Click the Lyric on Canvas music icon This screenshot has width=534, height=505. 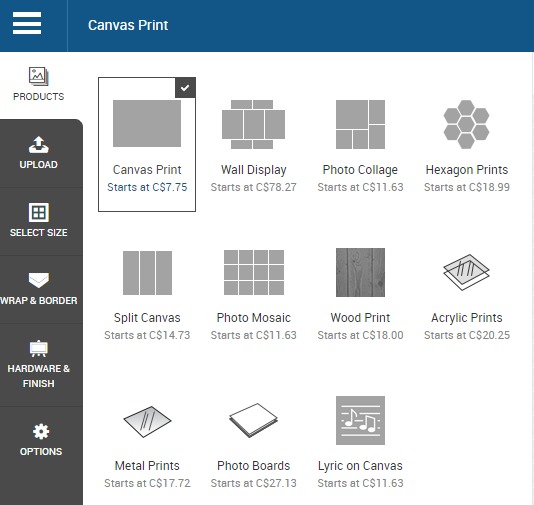[x=360, y=420]
